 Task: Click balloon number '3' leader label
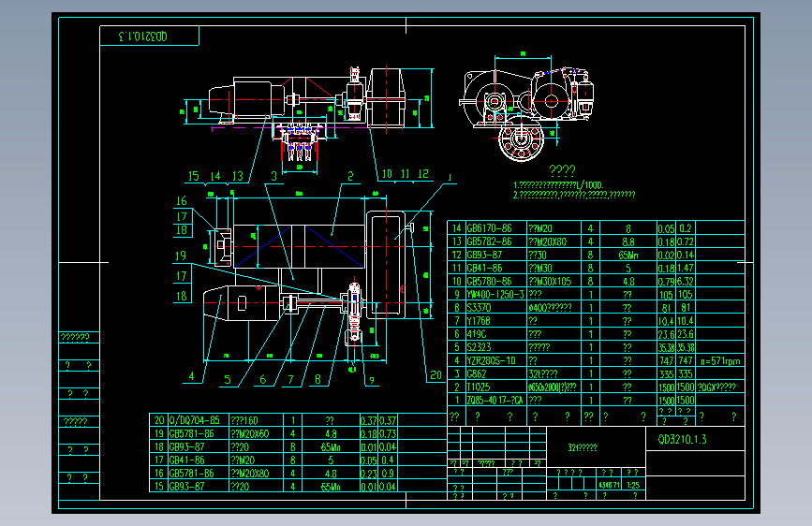(x=274, y=177)
